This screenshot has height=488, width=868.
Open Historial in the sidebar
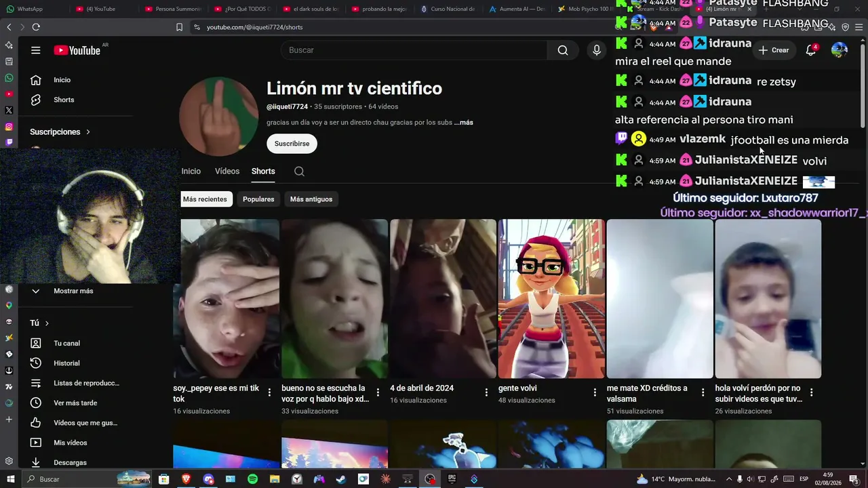[66, 363]
